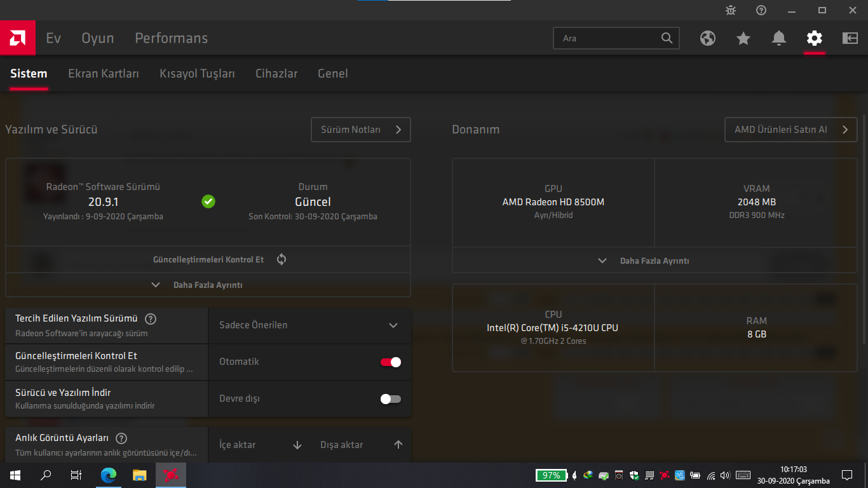
Task: Click the green Güncel status checkmark
Action: point(208,201)
